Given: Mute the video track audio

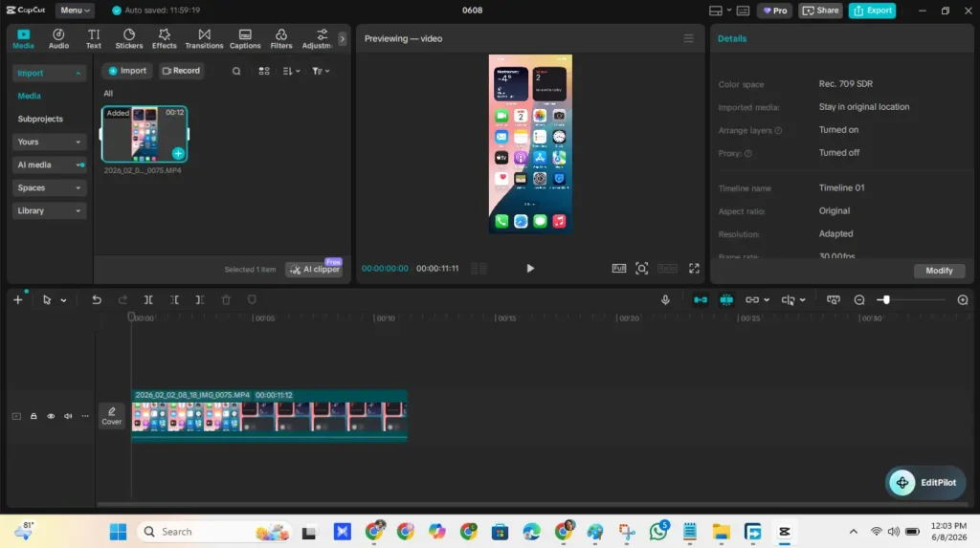Looking at the screenshot, I should point(68,416).
